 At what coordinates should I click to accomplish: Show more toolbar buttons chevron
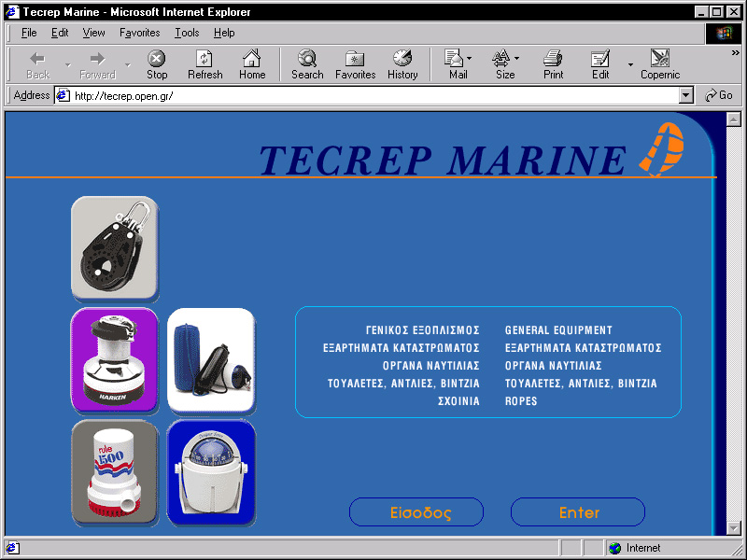[x=736, y=53]
